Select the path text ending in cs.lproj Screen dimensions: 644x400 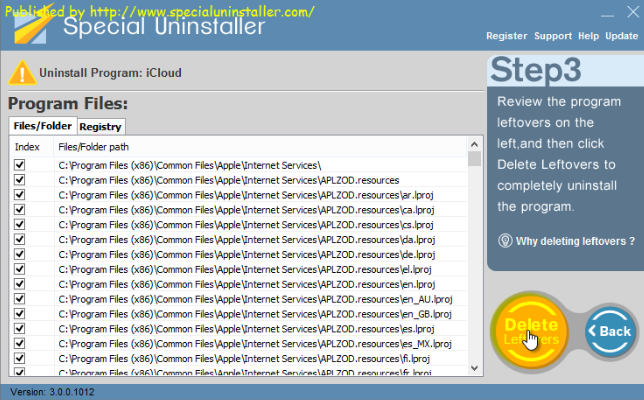pos(246,225)
